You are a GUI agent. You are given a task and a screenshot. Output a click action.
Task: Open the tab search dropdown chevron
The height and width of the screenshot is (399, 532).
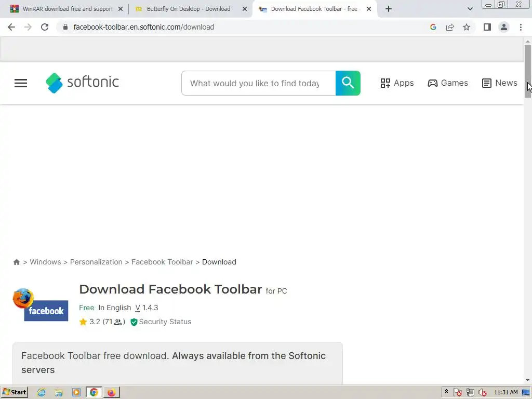tap(470, 9)
